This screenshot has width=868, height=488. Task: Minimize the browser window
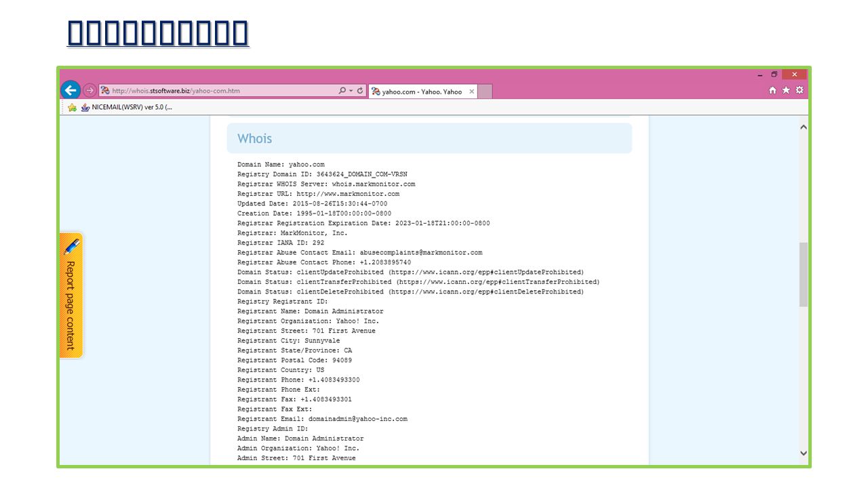click(x=760, y=75)
